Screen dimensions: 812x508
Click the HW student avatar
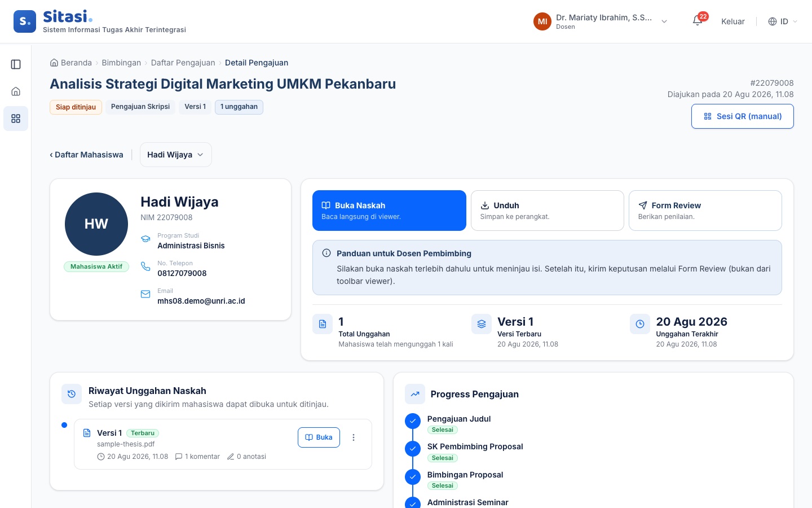point(96,224)
